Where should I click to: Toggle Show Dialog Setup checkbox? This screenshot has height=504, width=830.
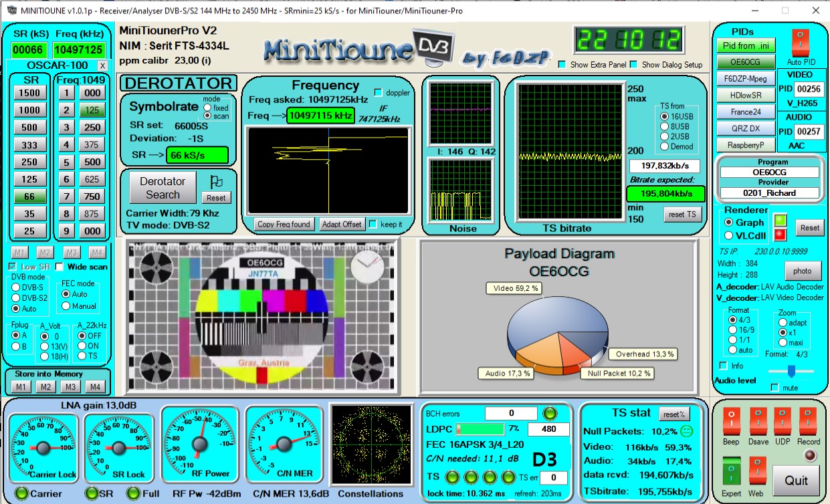(633, 65)
